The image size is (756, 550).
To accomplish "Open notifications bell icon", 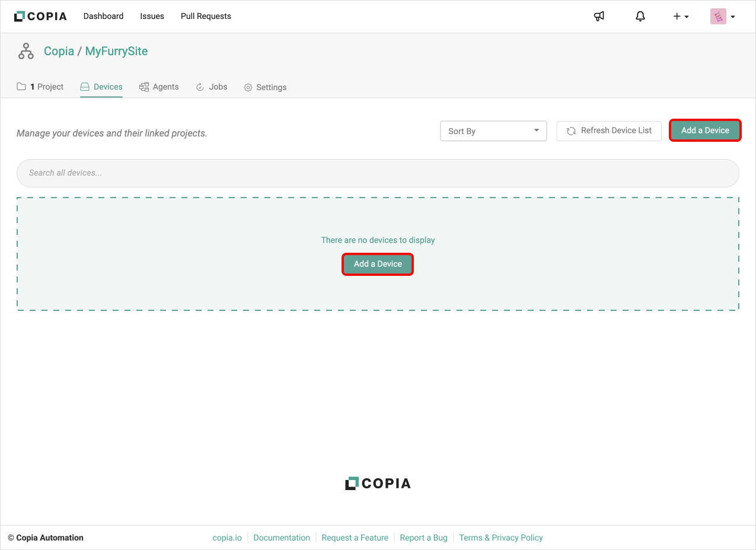I will (x=640, y=17).
